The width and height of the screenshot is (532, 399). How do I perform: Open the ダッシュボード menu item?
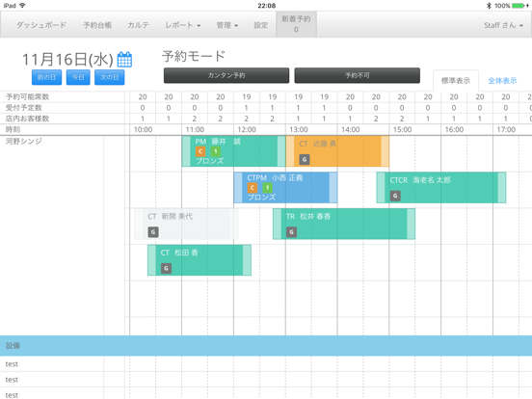pyautogui.click(x=41, y=25)
